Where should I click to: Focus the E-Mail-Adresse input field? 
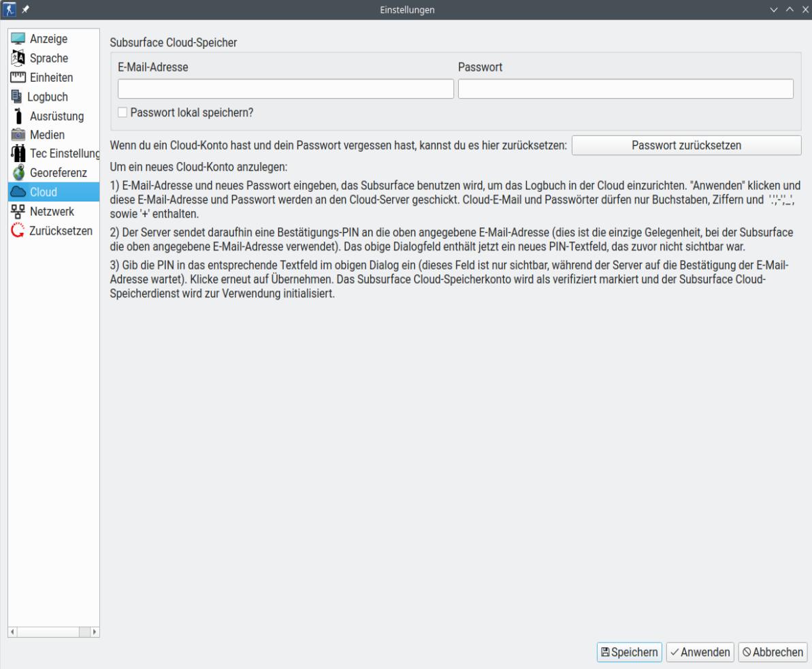pyautogui.click(x=285, y=89)
